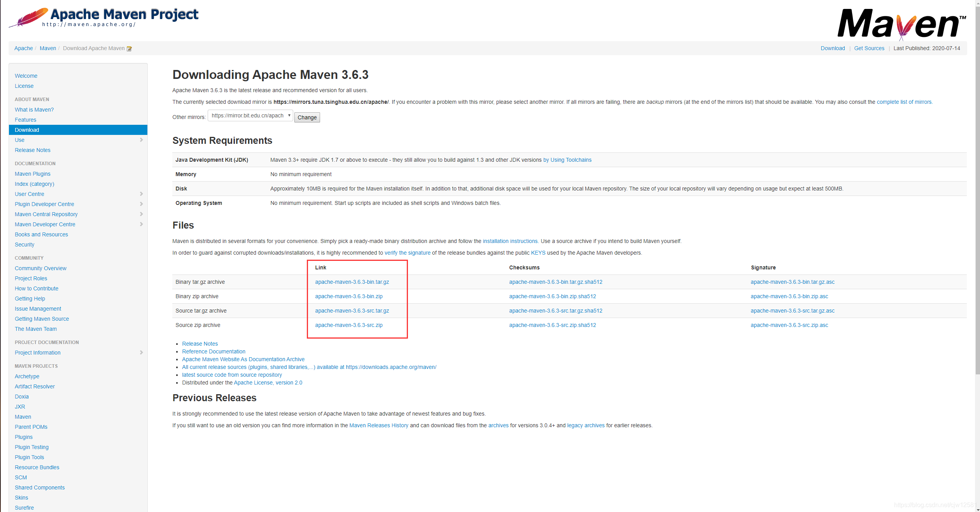Open Maven Releases History link
The height and width of the screenshot is (512, 980).
[x=379, y=425]
